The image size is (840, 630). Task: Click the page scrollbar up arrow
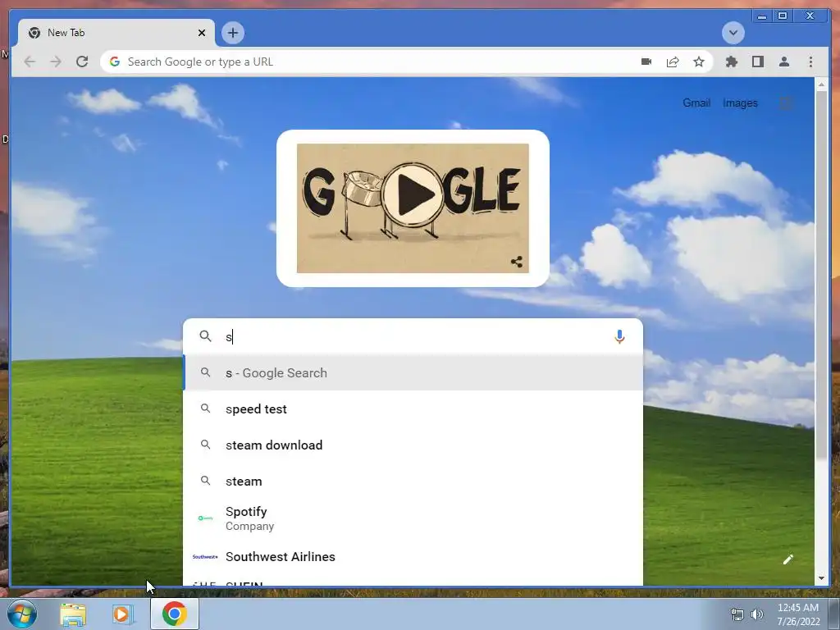tap(822, 84)
